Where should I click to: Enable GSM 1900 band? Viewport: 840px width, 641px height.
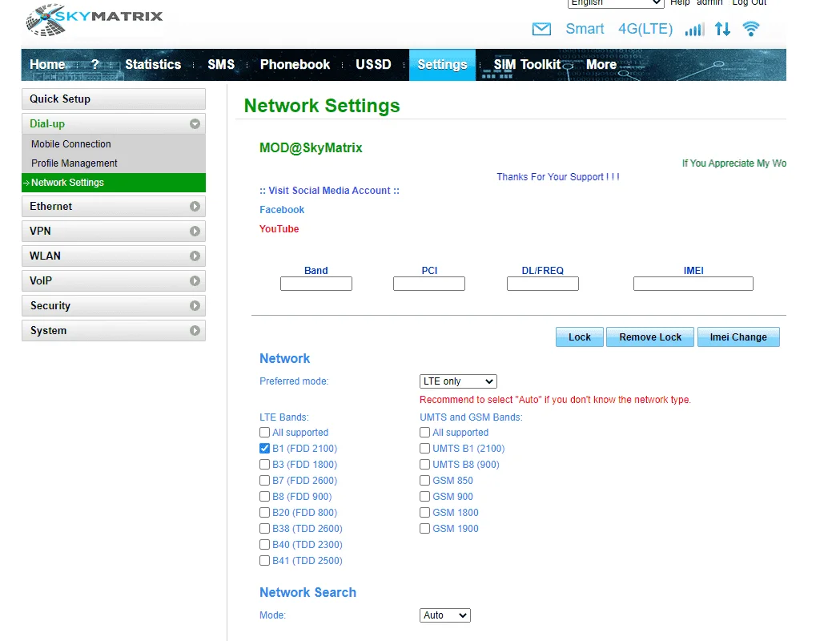(425, 529)
